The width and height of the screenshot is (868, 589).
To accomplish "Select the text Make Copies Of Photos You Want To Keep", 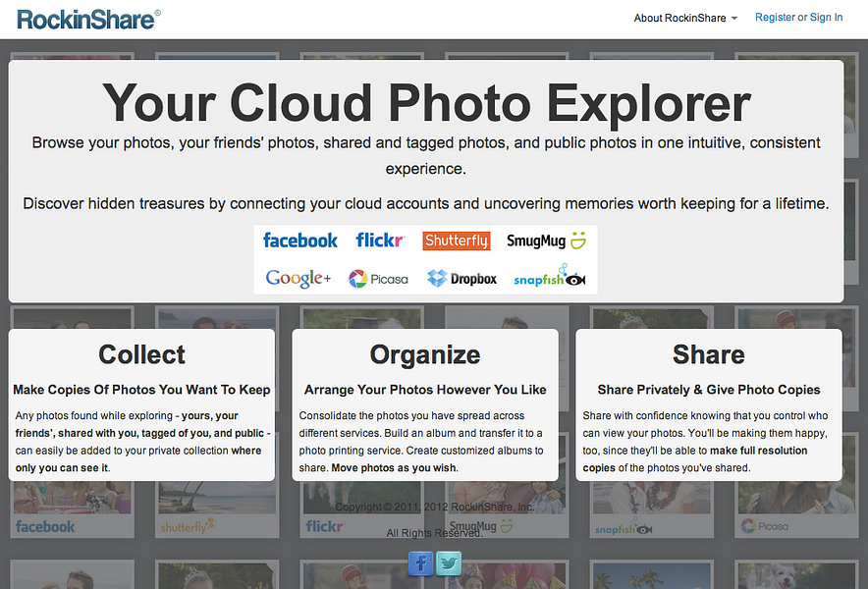I will [141, 390].
